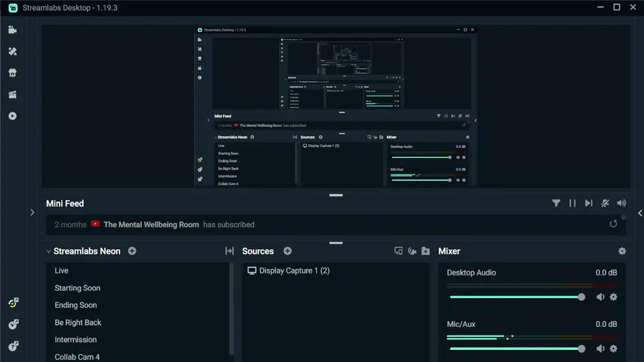Click resize handle below Mini Feed
644x362 pixels.
336,243
